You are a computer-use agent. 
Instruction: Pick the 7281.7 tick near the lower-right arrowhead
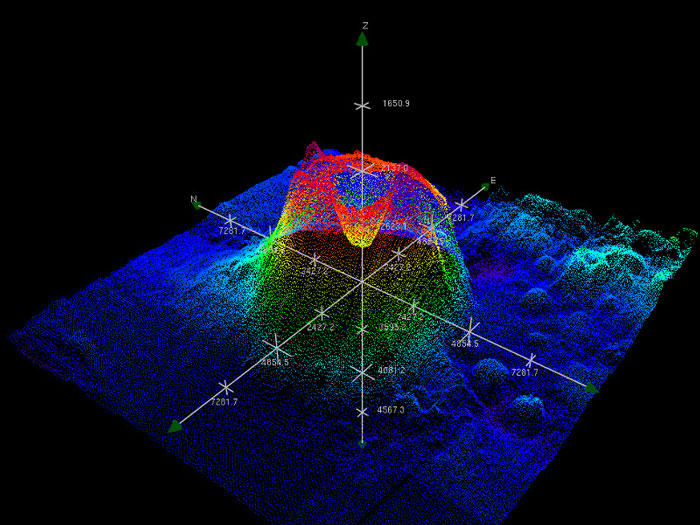pyautogui.click(x=531, y=359)
